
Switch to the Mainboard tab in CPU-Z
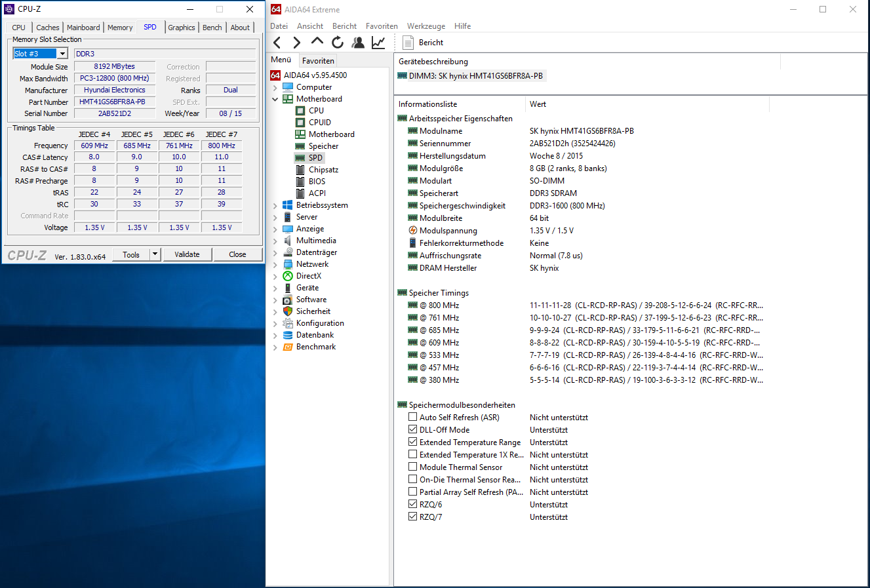(x=83, y=28)
